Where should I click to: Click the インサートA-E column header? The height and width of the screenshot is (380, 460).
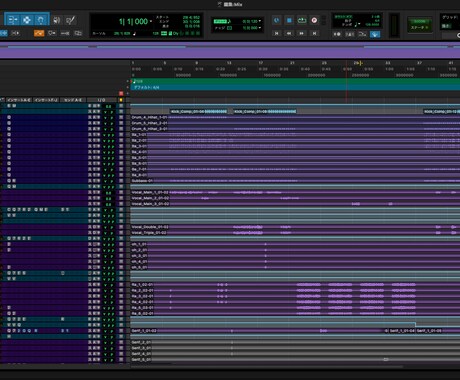coord(20,100)
